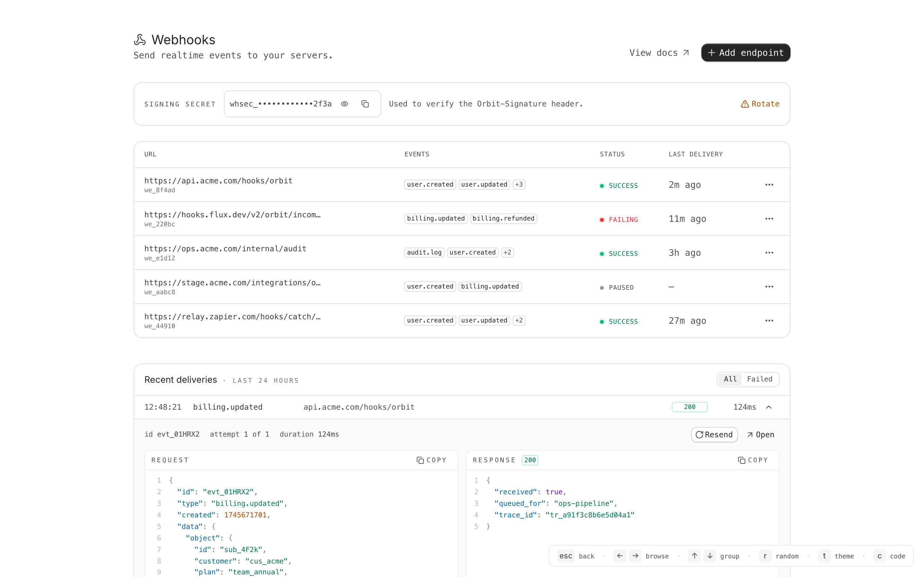Open more options for ops.acme.com audit endpoint
This screenshot has width=924, height=577.
pyautogui.click(x=769, y=253)
